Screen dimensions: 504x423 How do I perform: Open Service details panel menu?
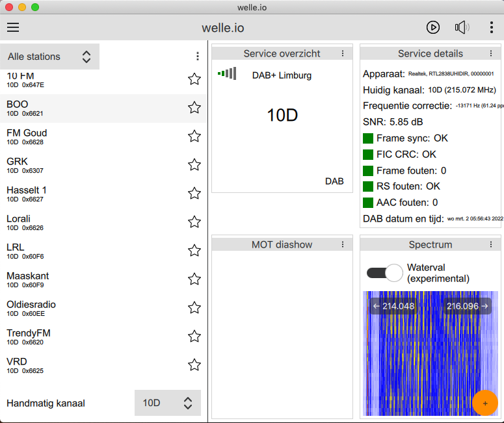coord(491,53)
